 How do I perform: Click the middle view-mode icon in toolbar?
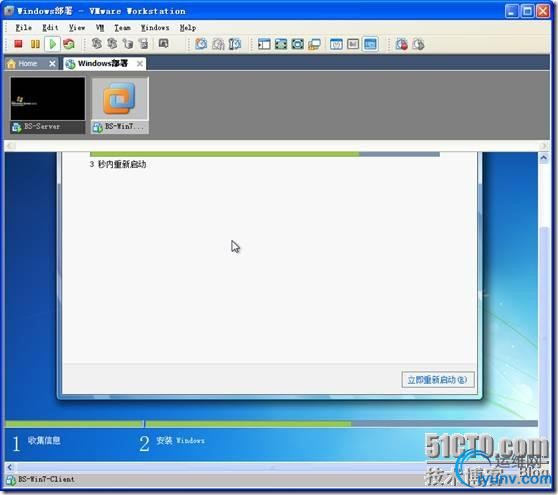tap(353, 44)
